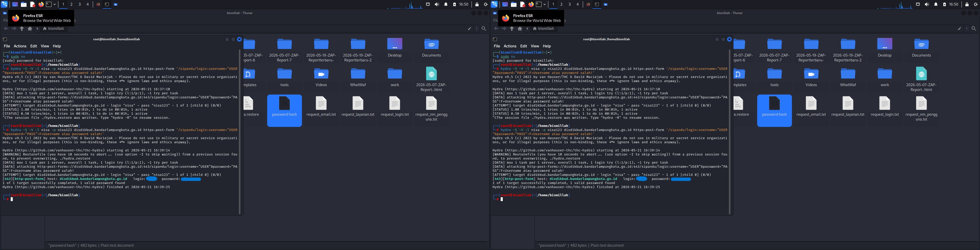Open Kali applications menu on right monitor

tap(494, 4)
